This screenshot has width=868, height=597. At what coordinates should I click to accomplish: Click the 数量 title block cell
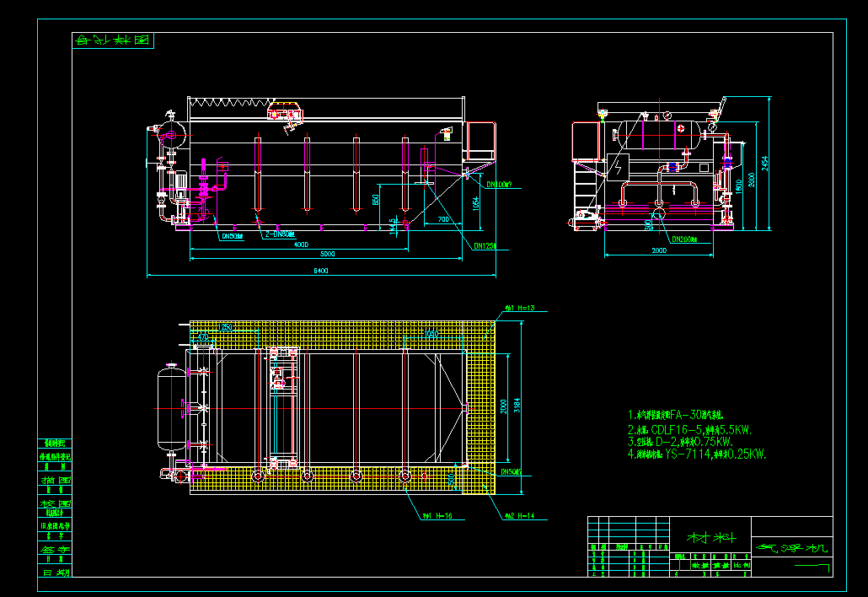tap(700, 566)
